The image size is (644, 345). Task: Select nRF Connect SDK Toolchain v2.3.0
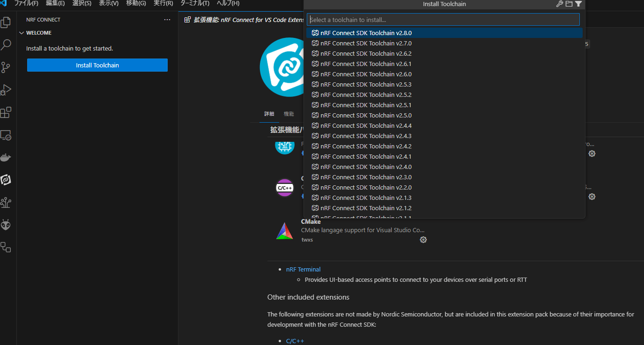pyautogui.click(x=444, y=177)
